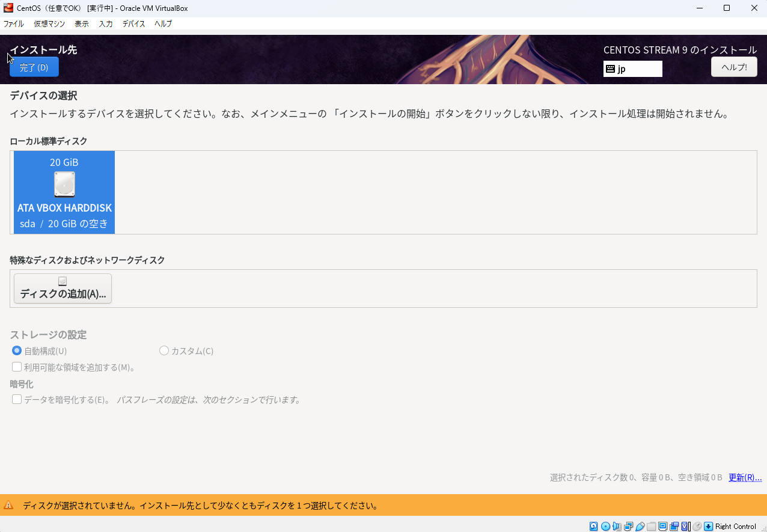Select the 自動構成 radio button
The height and width of the screenshot is (532, 767).
16,350
